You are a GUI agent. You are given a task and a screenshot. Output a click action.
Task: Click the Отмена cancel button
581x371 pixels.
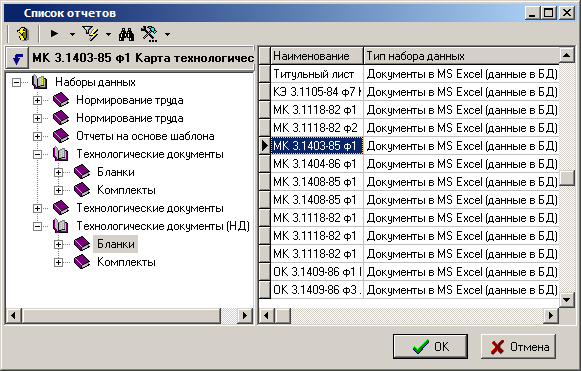518,347
